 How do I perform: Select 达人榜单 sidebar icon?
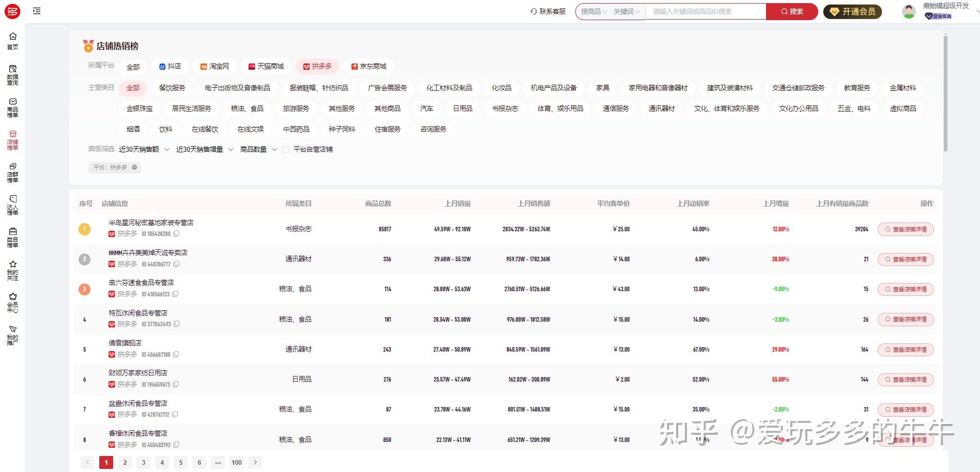click(x=12, y=204)
